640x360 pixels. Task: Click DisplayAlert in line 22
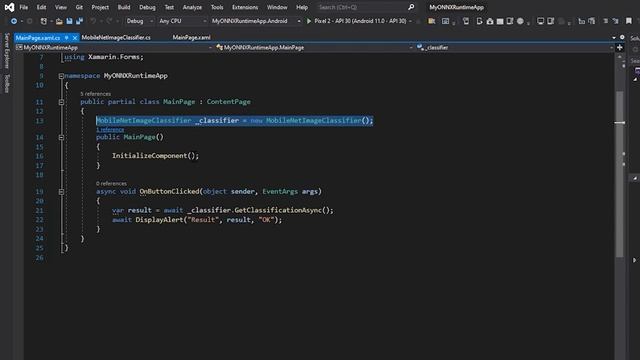159,220
